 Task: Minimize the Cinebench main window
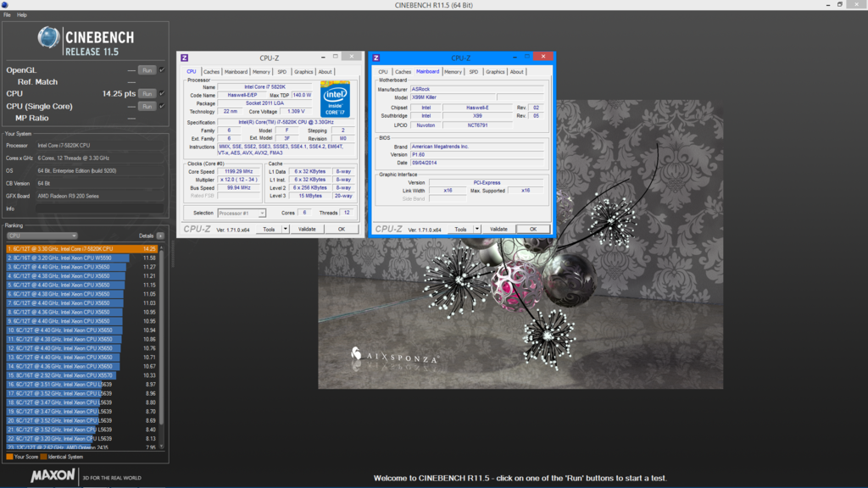tap(828, 4)
